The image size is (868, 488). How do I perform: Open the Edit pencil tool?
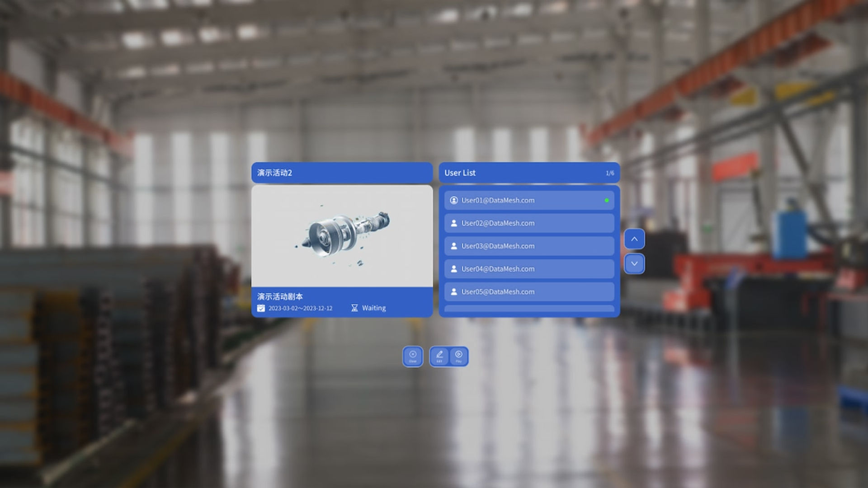(439, 357)
